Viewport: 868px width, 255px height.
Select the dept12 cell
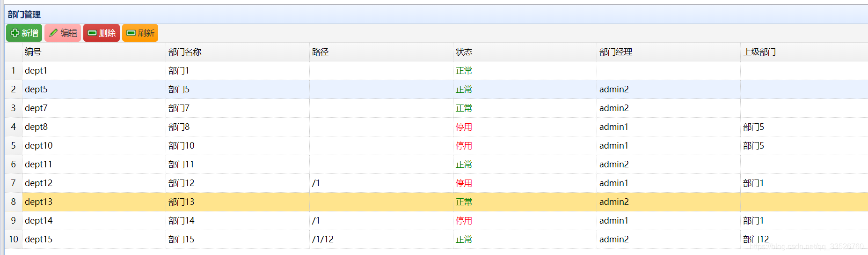94,183
